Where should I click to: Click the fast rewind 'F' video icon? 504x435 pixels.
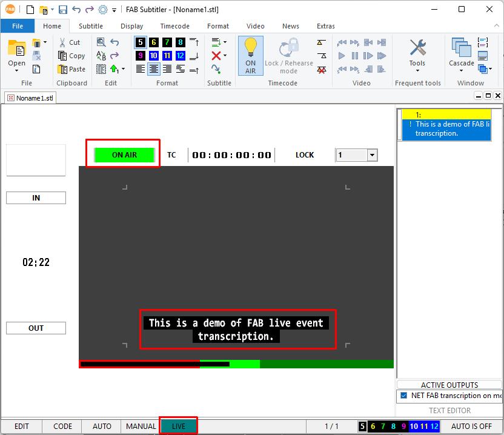point(342,42)
